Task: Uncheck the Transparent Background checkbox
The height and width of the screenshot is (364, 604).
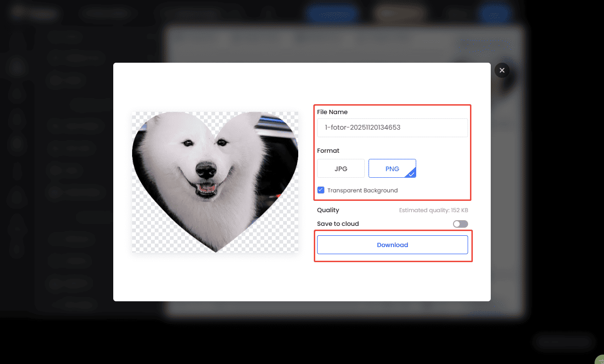Action: [321, 190]
